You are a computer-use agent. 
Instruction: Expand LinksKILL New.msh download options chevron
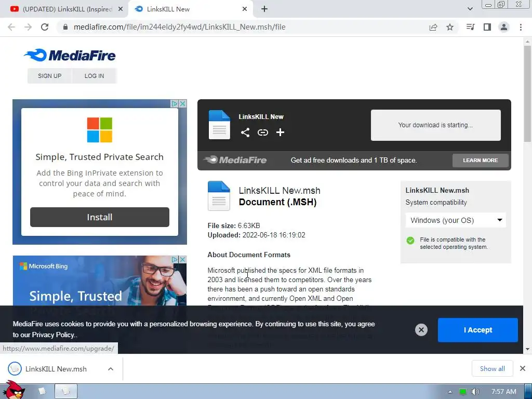[x=111, y=369]
